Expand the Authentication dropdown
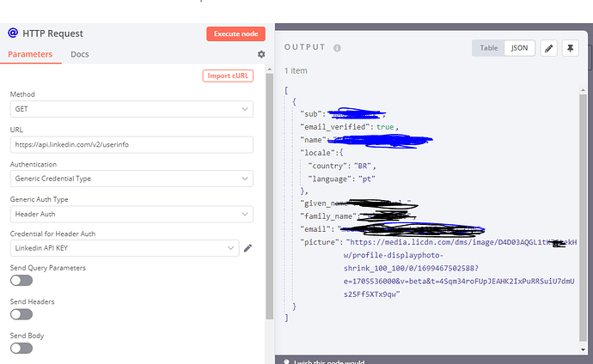 (131, 179)
